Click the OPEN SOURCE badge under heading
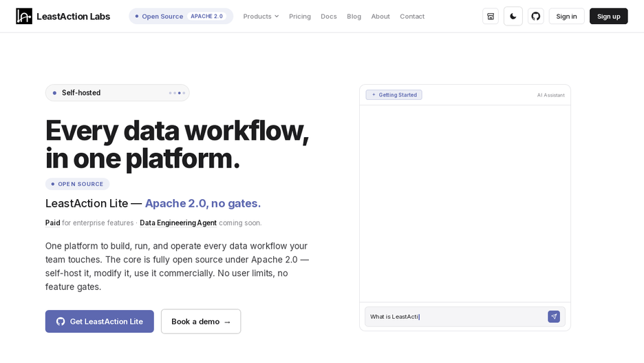 [x=77, y=184]
